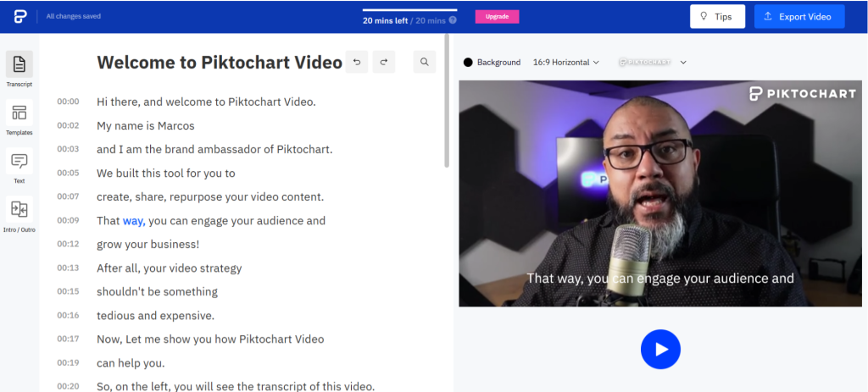Click 'After all, your video strategy'
Screen dimensions: 868x392
[170, 268]
